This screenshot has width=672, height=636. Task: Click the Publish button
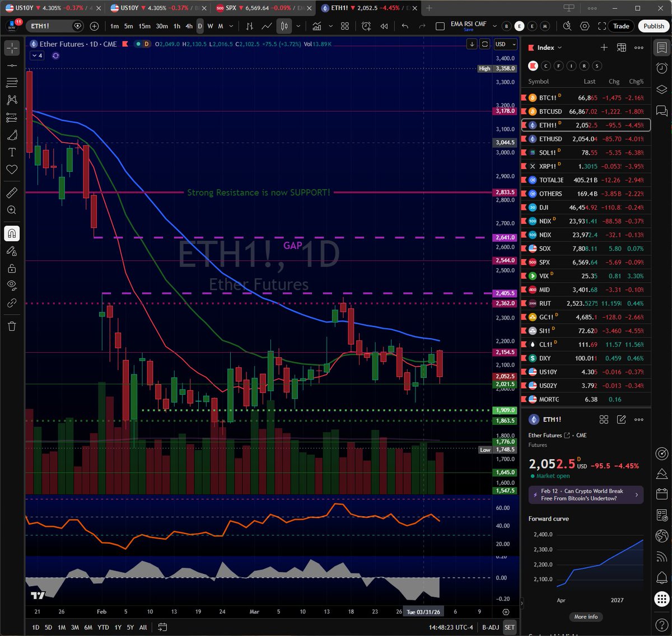[654, 26]
